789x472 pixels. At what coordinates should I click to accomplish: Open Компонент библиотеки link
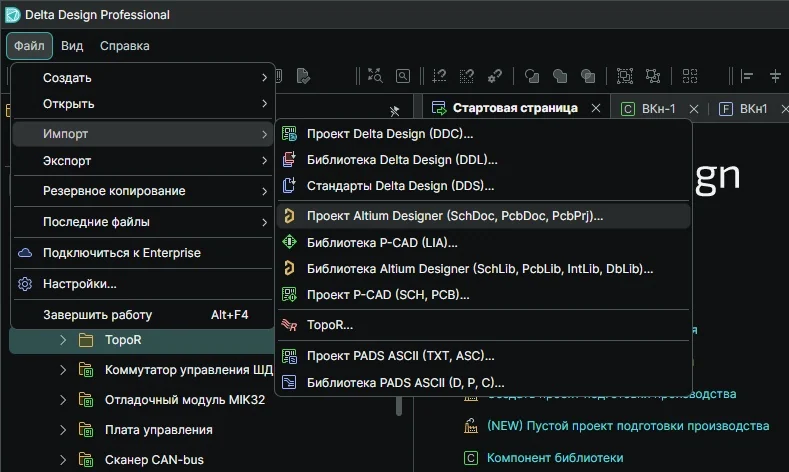click(x=555, y=458)
